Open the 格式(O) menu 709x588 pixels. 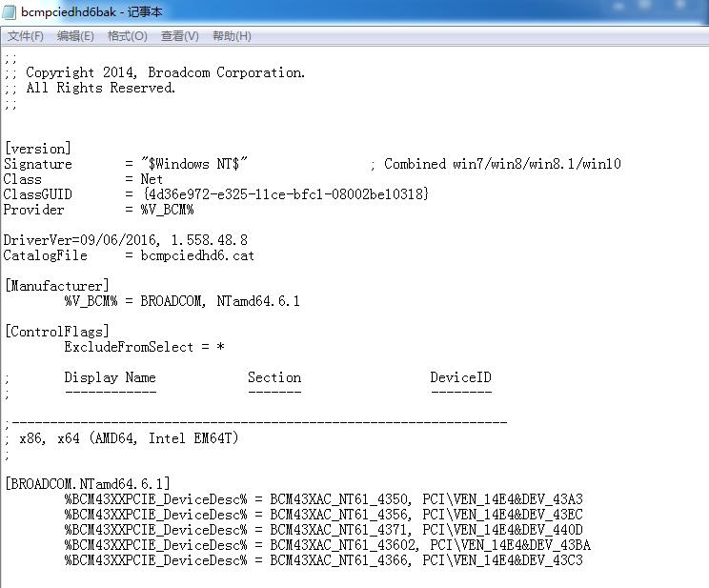(128, 36)
